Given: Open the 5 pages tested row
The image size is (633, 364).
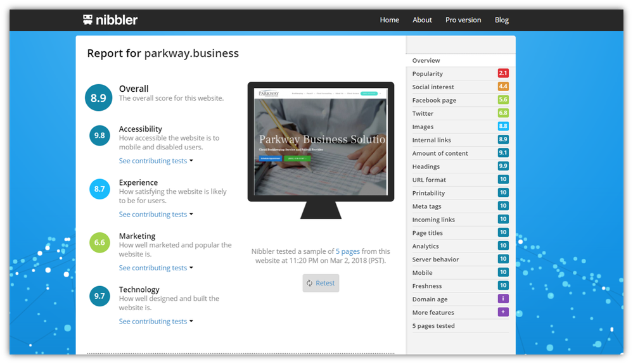Looking at the screenshot, I should (461, 326).
